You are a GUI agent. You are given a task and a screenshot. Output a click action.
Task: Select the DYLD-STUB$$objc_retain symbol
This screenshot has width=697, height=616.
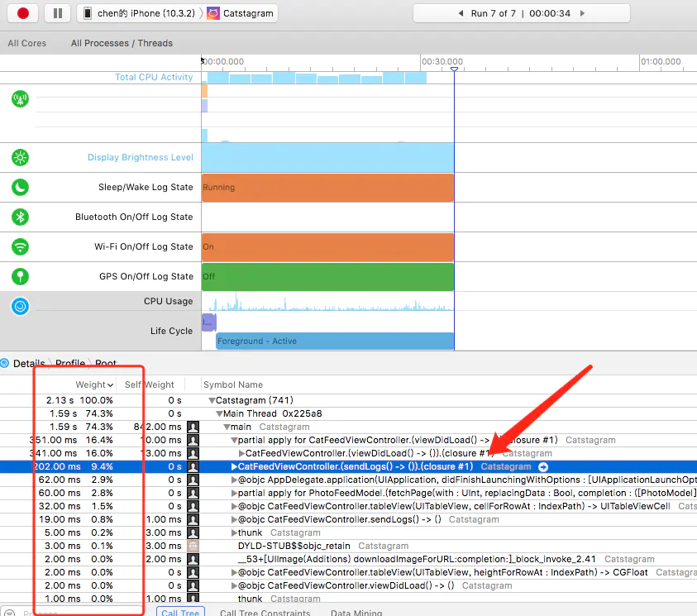[294, 547]
